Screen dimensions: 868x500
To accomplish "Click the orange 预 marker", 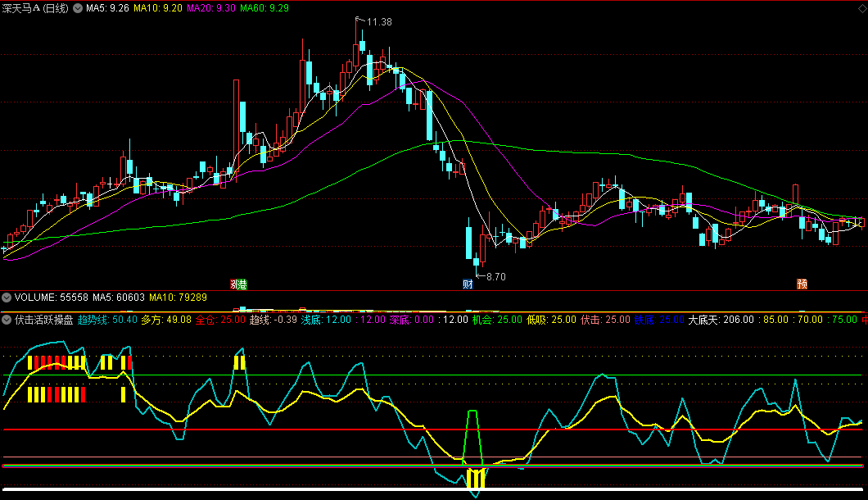I will coord(802,284).
